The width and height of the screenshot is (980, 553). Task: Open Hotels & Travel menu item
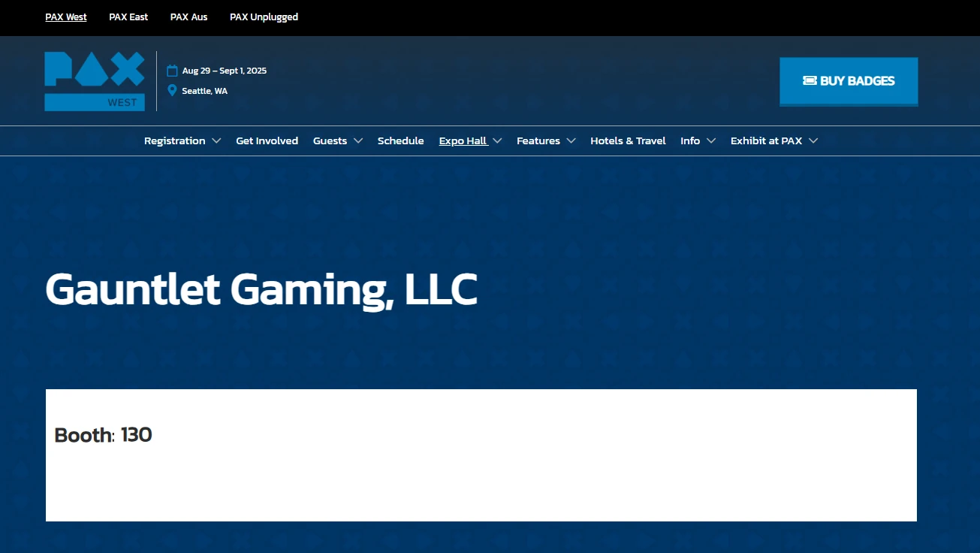pyautogui.click(x=628, y=141)
